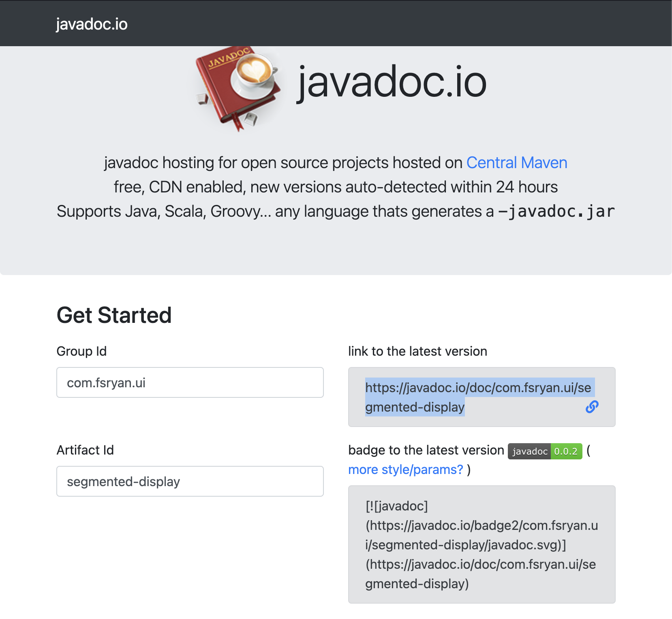
Task: Focus the Group Id field containing com.fsryan.ui
Action: click(190, 382)
